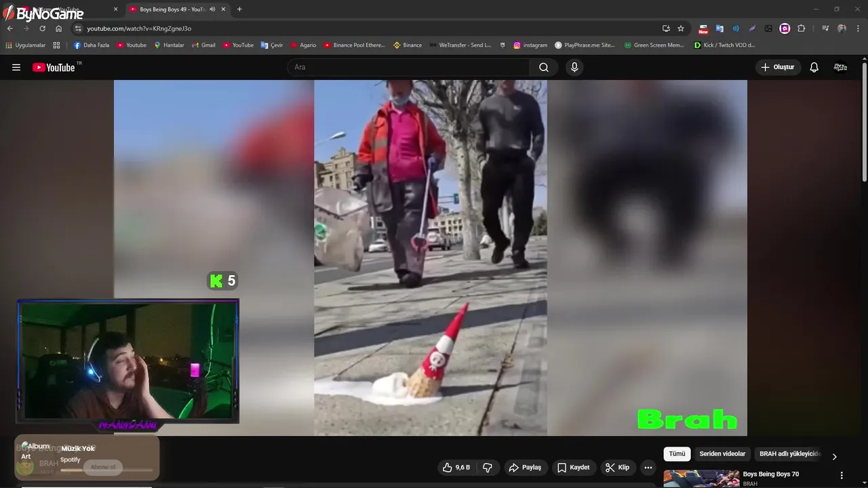The height and width of the screenshot is (488, 868).
Task: Open tab groups grid icon in bookmarks bar
Action: (x=56, y=45)
